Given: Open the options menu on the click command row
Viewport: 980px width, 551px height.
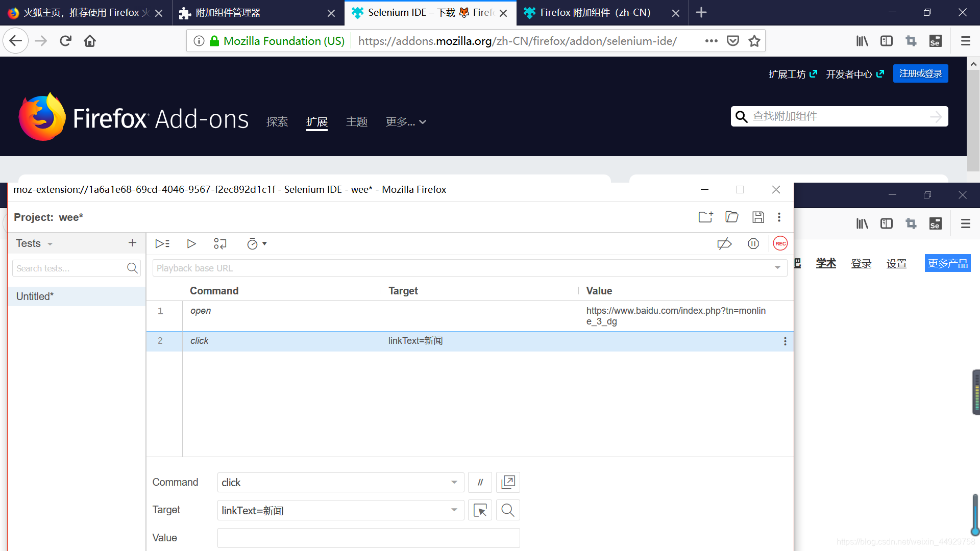Looking at the screenshot, I should (785, 341).
